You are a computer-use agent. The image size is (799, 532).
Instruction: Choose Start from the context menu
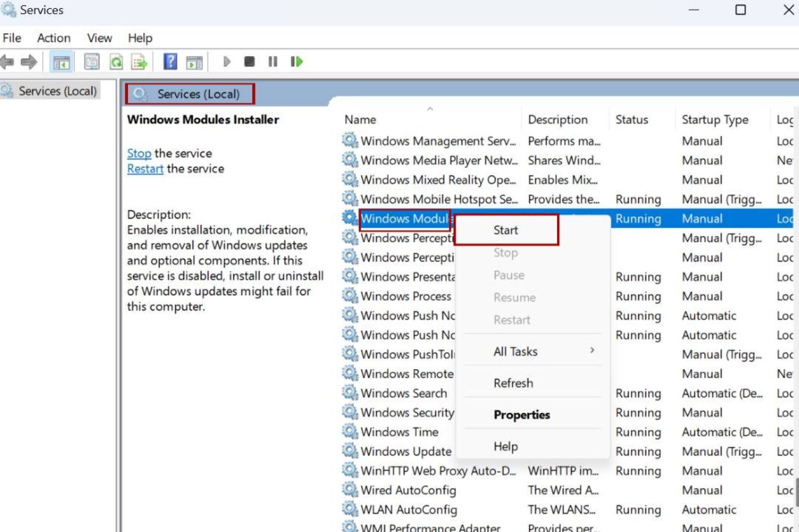point(505,230)
